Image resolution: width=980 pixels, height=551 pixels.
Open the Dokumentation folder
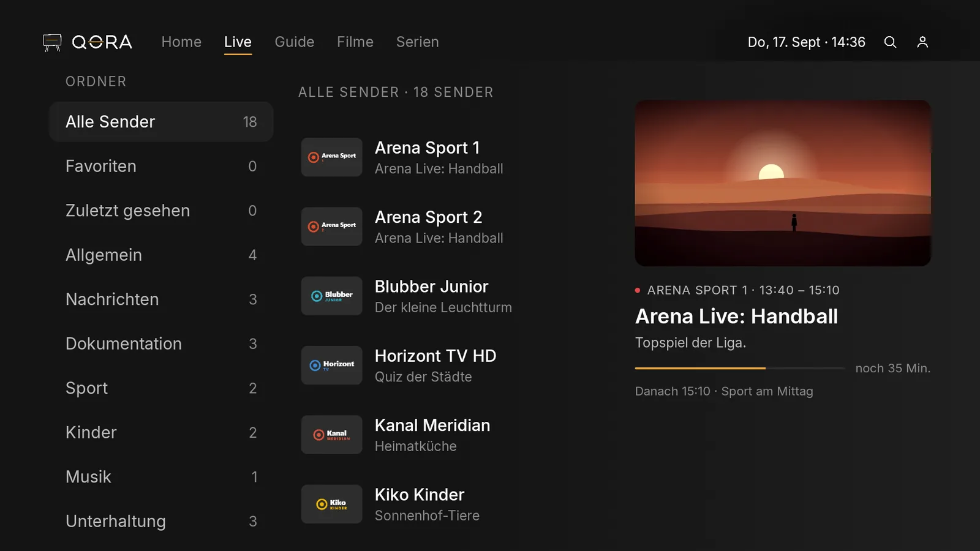click(161, 344)
